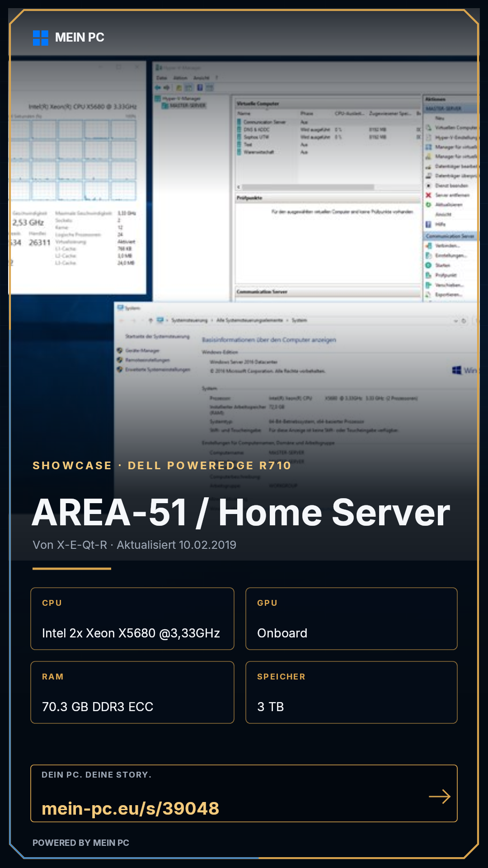Open the mein-pc.eu/s/39048 link
Screen dimensions: 488x868
click(x=130, y=808)
